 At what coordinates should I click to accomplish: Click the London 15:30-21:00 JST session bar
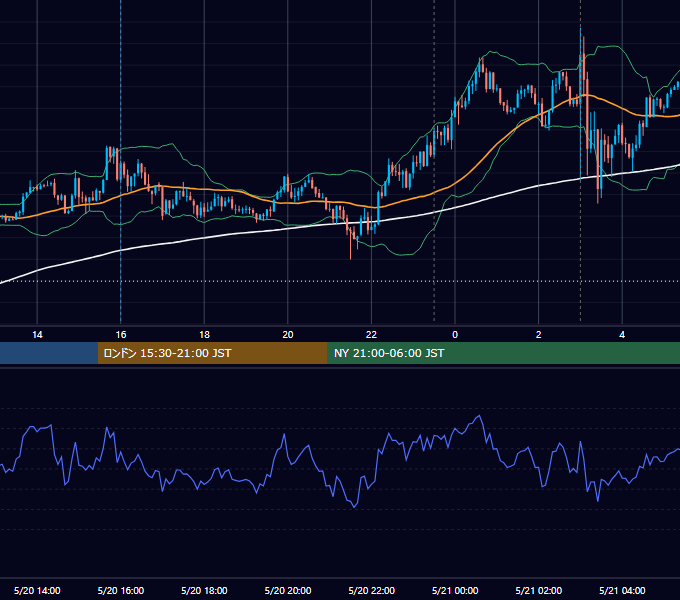pos(212,353)
